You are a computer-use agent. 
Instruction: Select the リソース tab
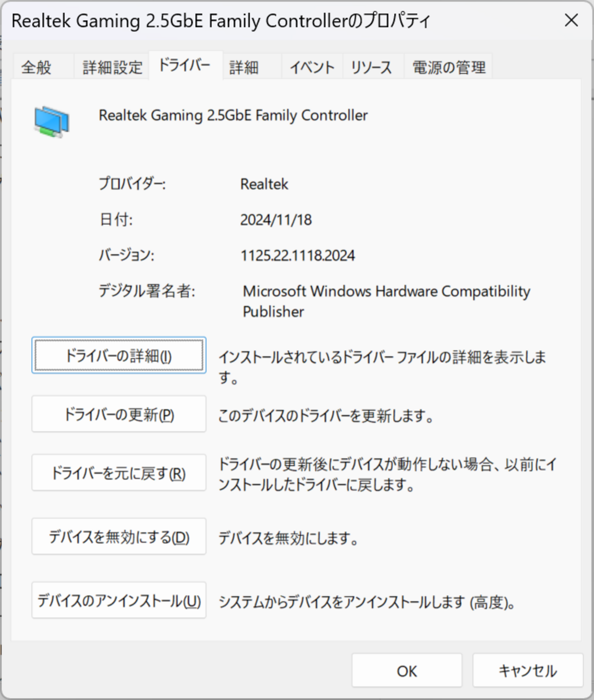(370, 67)
